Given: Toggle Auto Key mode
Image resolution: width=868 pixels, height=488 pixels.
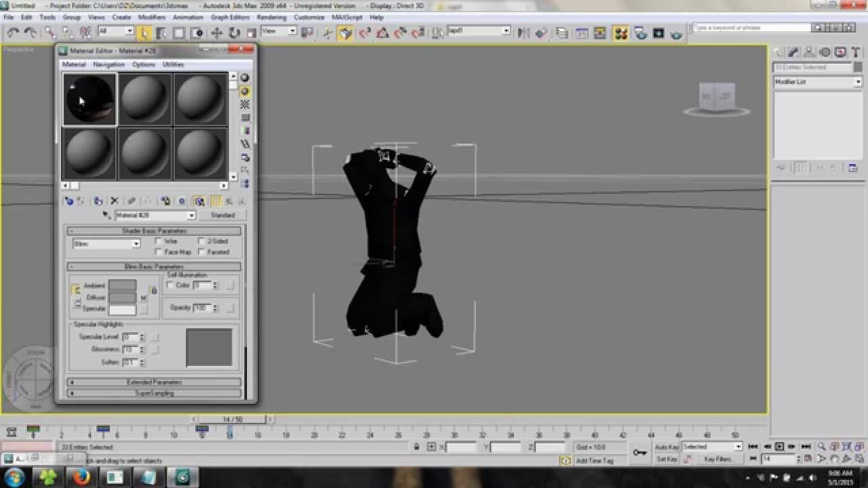Looking at the screenshot, I should pyautogui.click(x=667, y=447).
